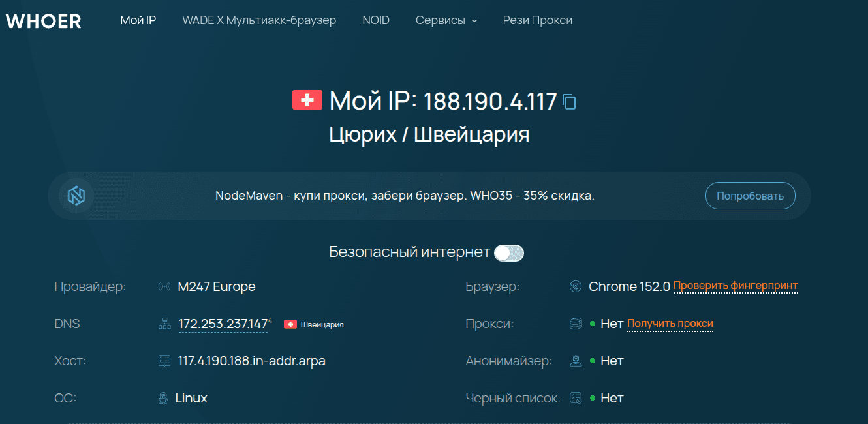Screen dimensions: 868x424
Task: Copy the IP address with the copy icon
Action: tap(570, 102)
